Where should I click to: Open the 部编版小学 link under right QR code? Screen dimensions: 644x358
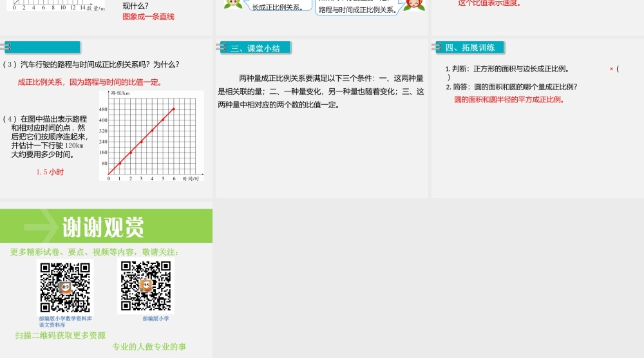tap(156, 318)
